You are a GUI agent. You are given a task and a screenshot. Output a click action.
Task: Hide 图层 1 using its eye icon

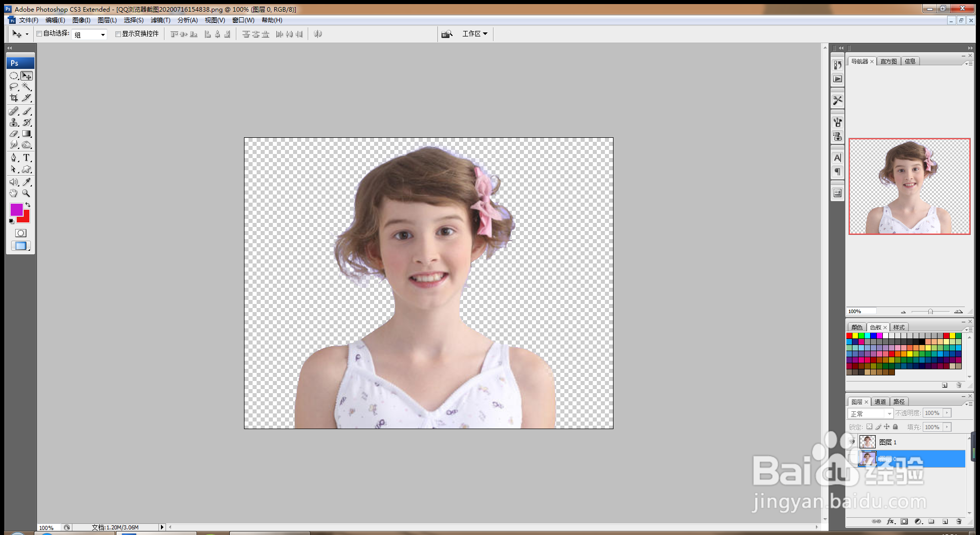852,442
